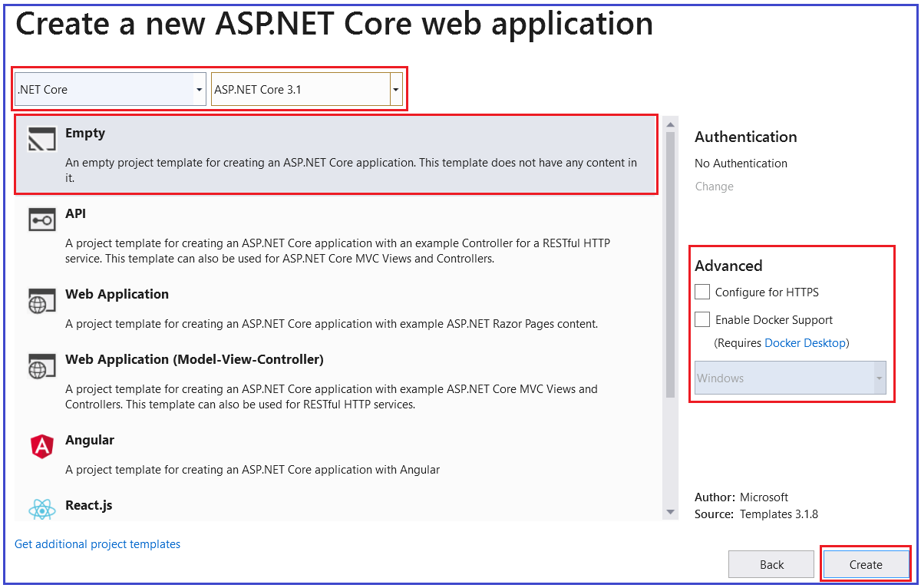Click the Author Microsoft value

764,497
